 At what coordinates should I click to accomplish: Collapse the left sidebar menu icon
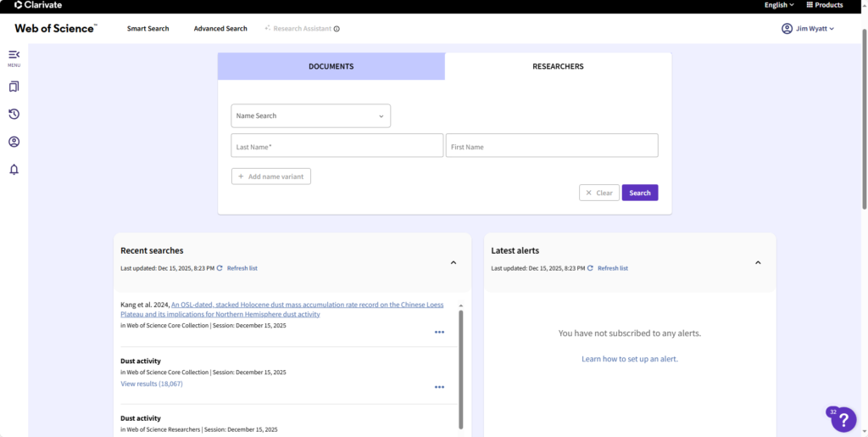coord(14,55)
